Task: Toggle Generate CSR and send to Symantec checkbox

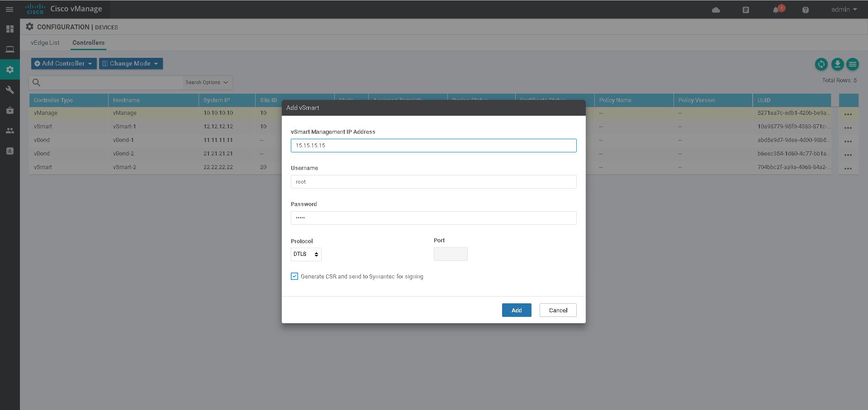Action: coord(294,276)
